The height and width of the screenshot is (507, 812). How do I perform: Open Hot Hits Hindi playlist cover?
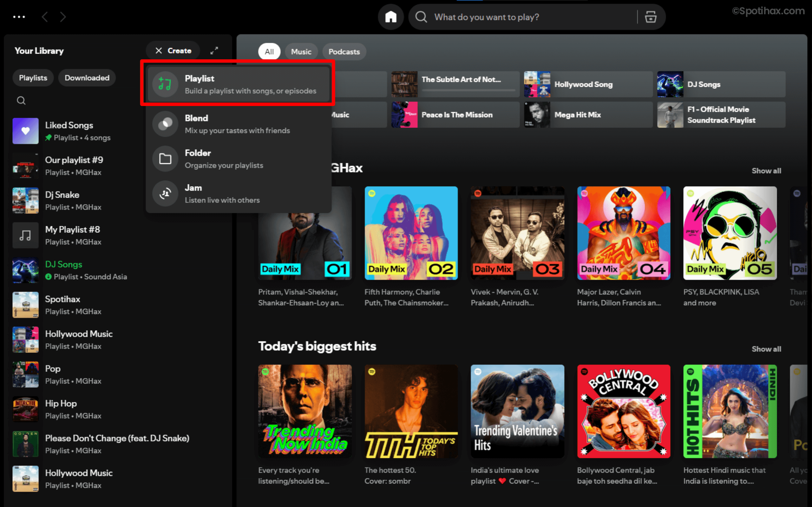pos(730,412)
